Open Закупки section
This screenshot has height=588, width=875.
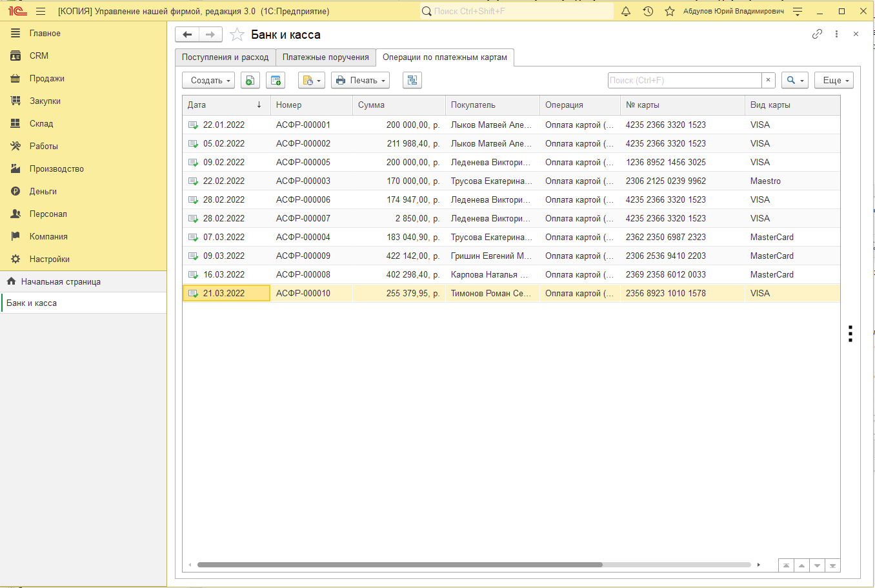coord(83,101)
